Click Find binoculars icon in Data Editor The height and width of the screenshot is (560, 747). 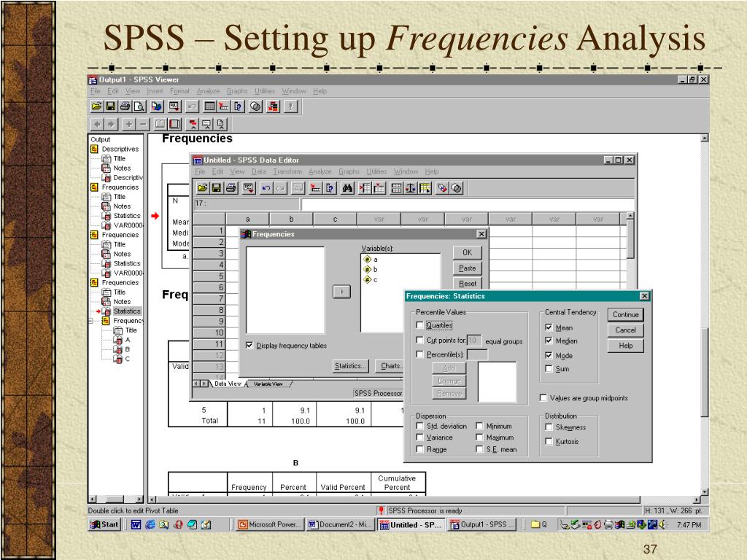(x=347, y=188)
